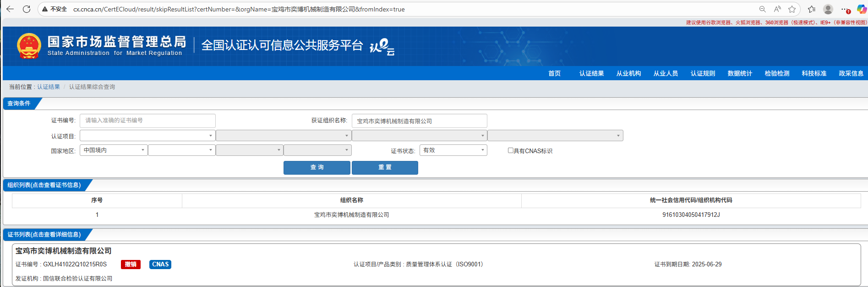Viewport: 868px width, 287px height.
Task: Click the not-secure warning icon in address bar
Action: tap(45, 9)
